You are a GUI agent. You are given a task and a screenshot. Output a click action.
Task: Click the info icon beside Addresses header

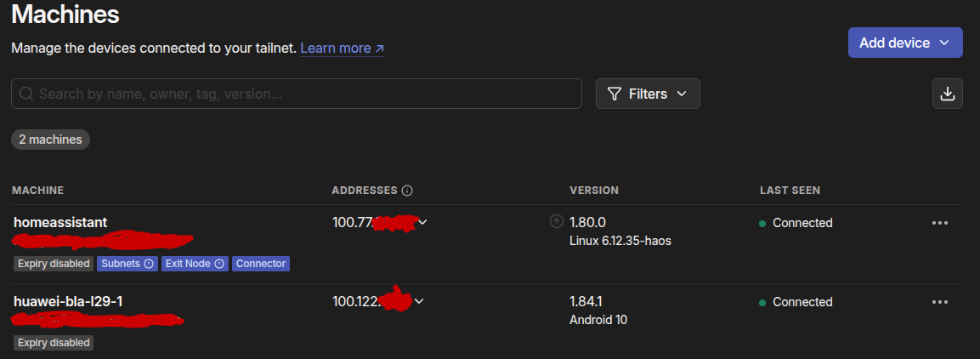pyautogui.click(x=407, y=190)
